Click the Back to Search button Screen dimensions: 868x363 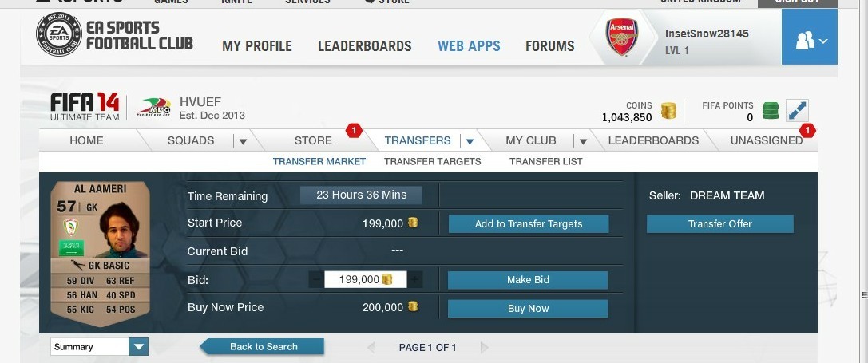click(262, 347)
